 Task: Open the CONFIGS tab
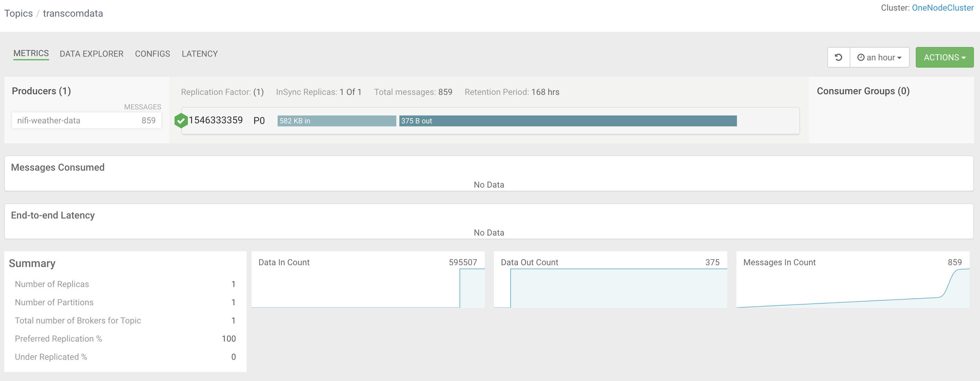pos(152,54)
